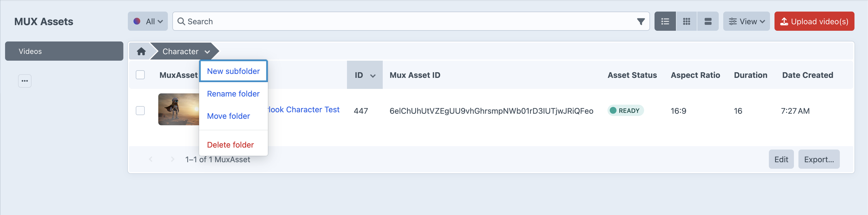Check the box for asset 447
The image size is (868, 215).
tap(140, 111)
